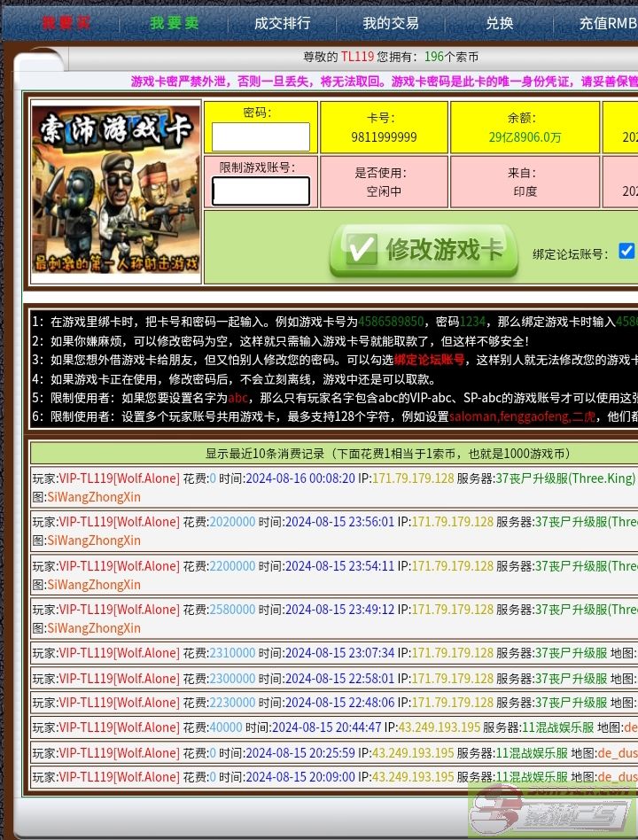
Task: Focus the 限制游戏账号 input field
Action: pyautogui.click(x=261, y=191)
